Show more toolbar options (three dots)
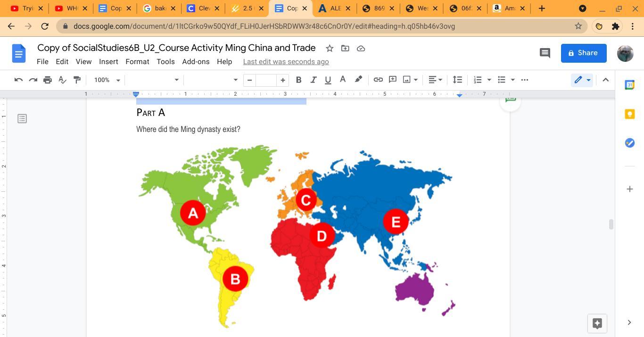 (525, 80)
